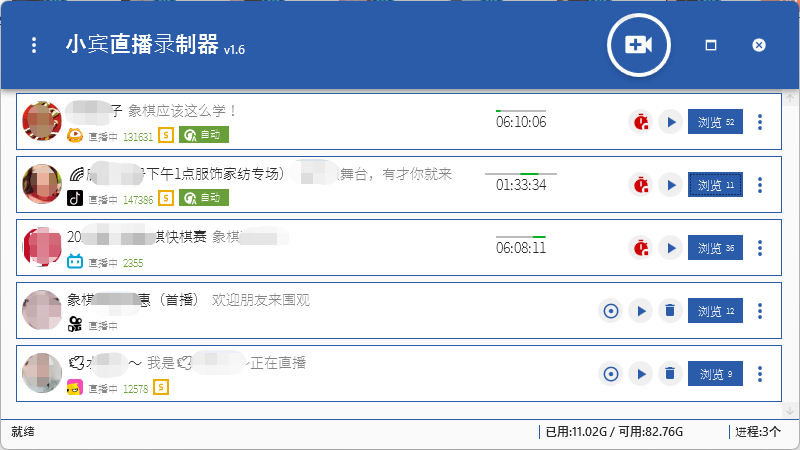Open the main menu in title bar
This screenshot has width=800, height=450.
(x=35, y=45)
